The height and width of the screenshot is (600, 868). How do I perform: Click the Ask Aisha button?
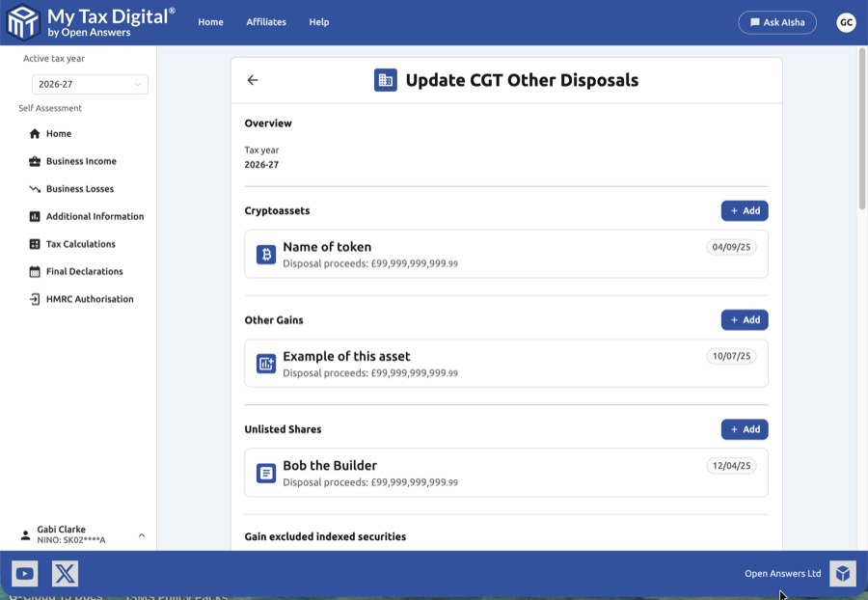click(x=777, y=21)
